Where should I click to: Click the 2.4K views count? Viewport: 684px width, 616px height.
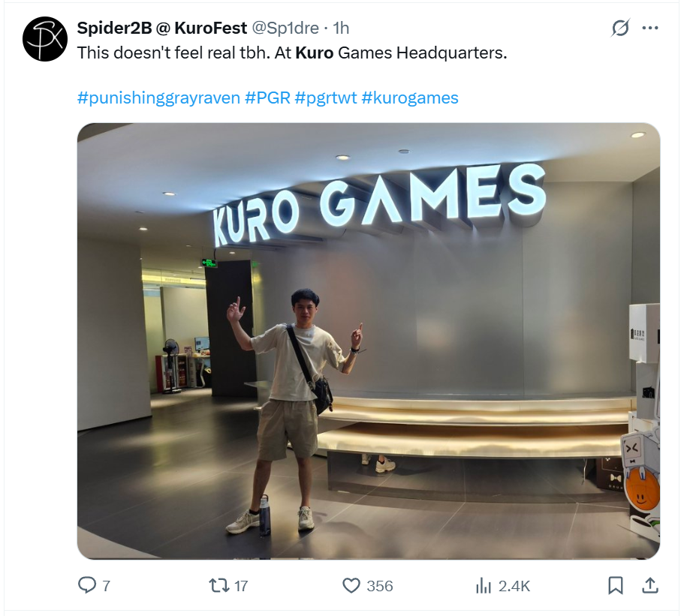tap(514, 586)
